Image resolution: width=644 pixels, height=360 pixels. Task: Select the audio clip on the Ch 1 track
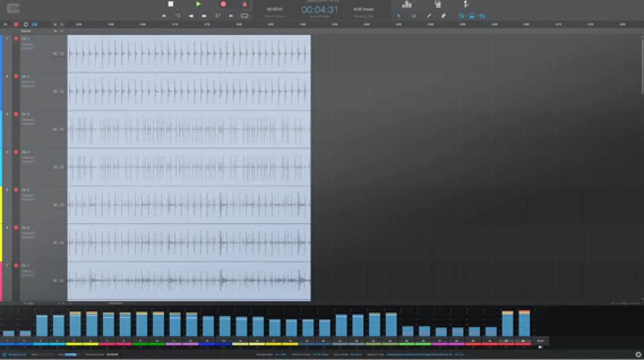pyautogui.click(x=189, y=53)
